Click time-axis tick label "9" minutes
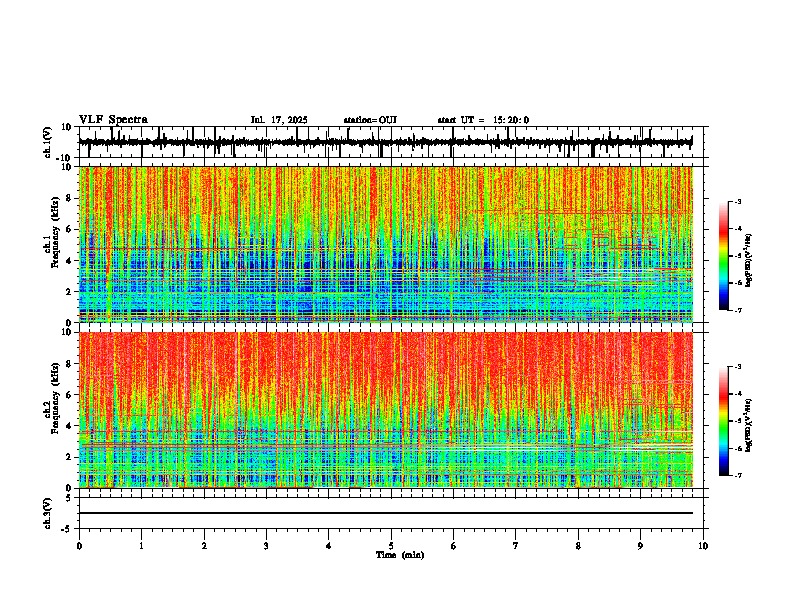The height and width of the screenshot is (612, 792). tap(640, 546)
